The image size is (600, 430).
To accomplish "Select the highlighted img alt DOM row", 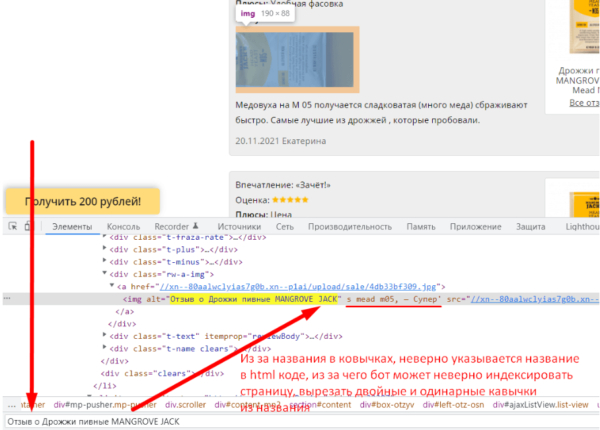I will tap(301, 299).
